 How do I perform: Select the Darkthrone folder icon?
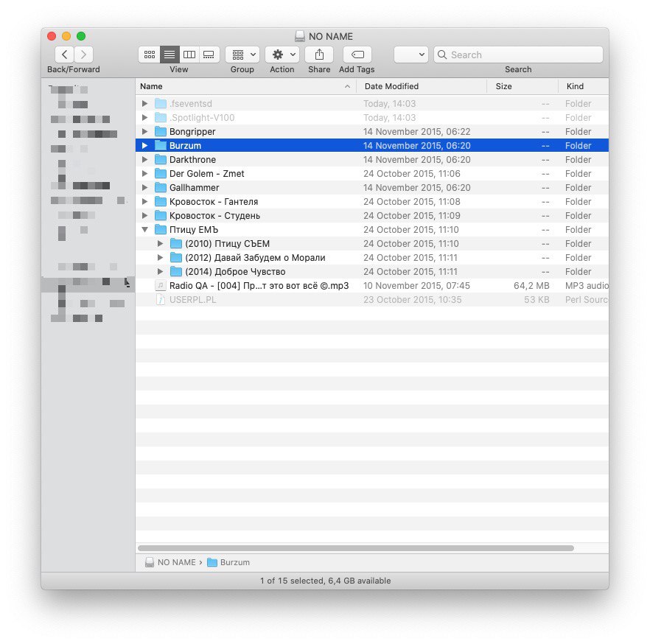(161, 160)
